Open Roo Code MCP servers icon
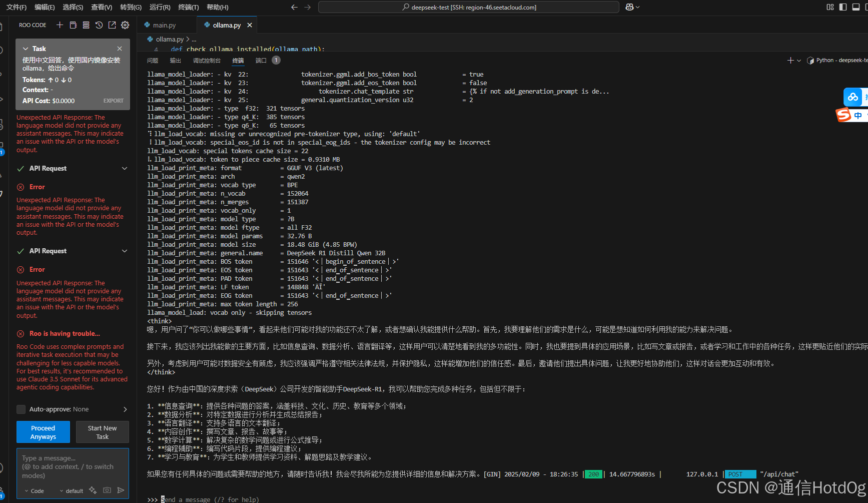 point(86,25)
